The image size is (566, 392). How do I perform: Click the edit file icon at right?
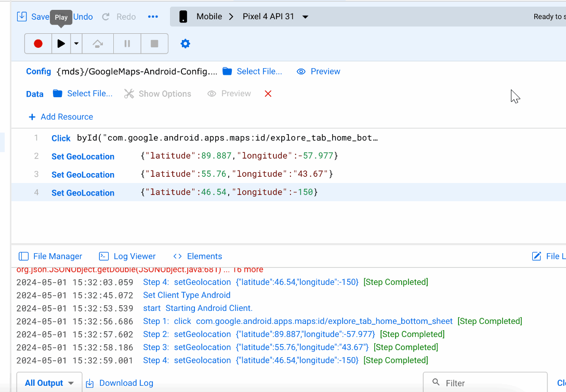point(536,256)
